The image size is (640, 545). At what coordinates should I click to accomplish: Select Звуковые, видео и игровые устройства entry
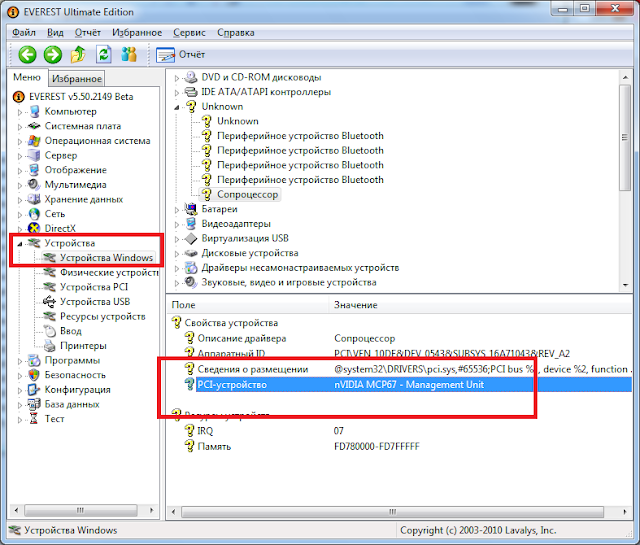(x=289, y=283)
